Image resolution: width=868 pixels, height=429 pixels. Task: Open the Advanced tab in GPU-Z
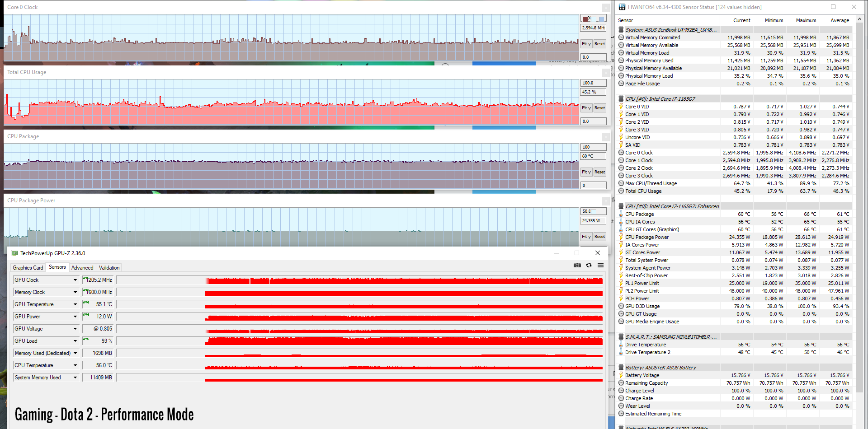pos(82,268)
